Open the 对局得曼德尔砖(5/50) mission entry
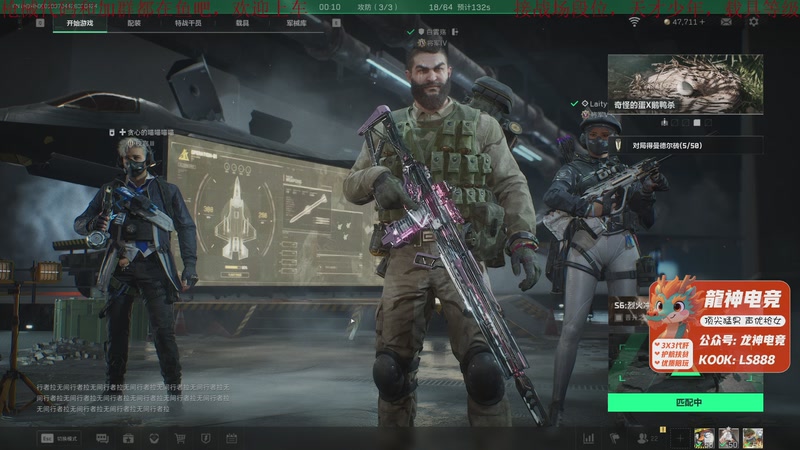This screenshot has height=450, width=800. click(685, 145)
